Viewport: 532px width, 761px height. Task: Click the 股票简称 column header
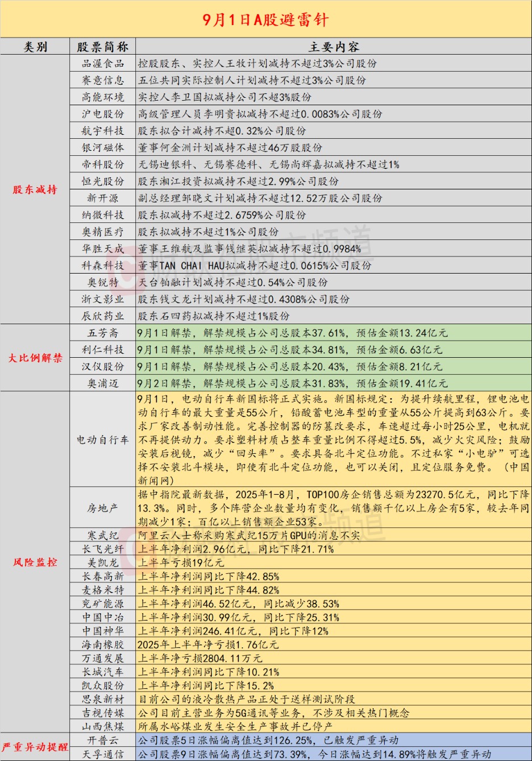(x=103, y=47)
